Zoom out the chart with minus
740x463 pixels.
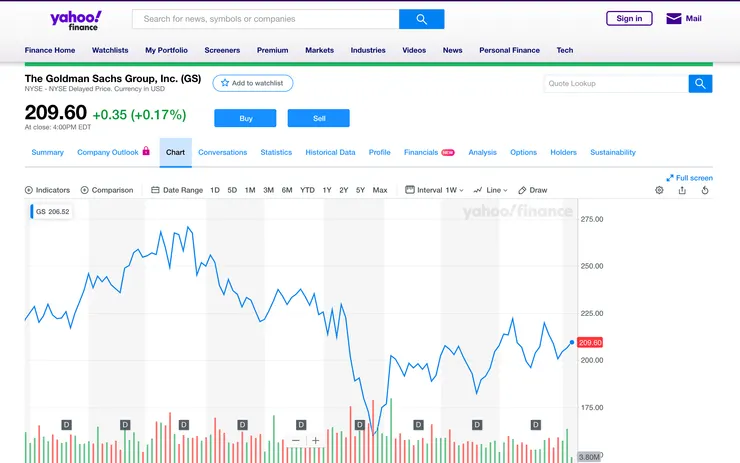pos(296,440)
